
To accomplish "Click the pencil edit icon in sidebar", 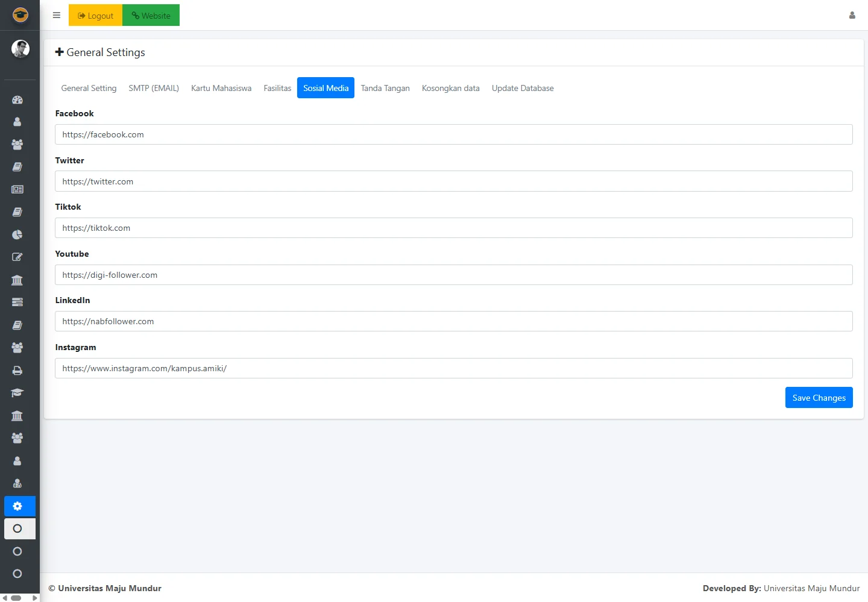I will click(x=17, y=257).
